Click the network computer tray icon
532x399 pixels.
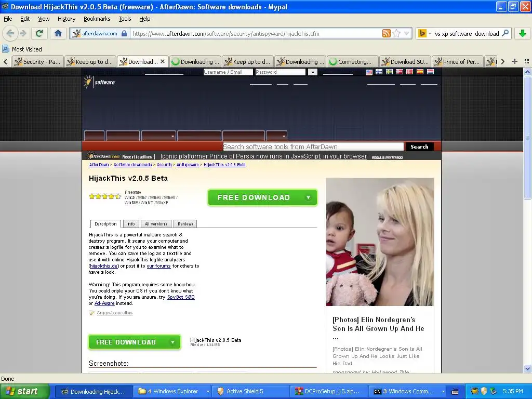[494, 391]
